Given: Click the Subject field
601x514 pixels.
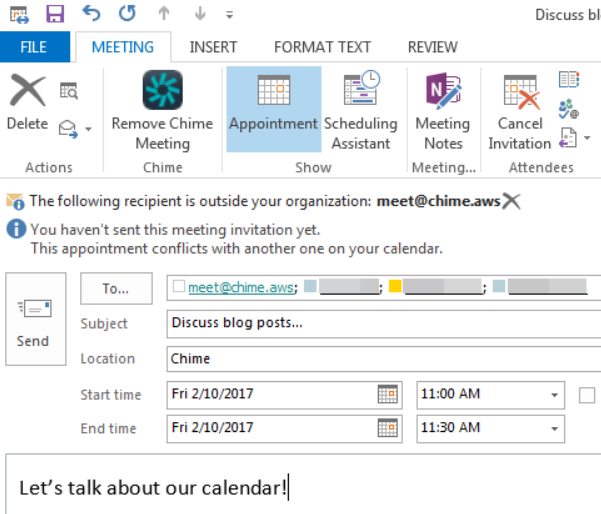Looking at the screenshot, I should click(384, 324).
